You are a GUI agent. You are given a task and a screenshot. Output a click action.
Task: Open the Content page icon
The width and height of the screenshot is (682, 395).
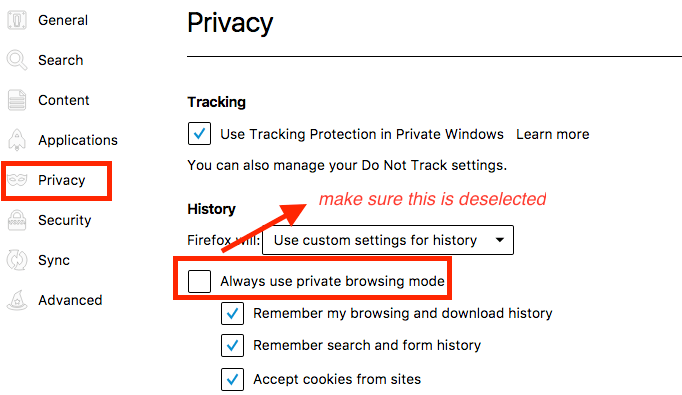17,100
